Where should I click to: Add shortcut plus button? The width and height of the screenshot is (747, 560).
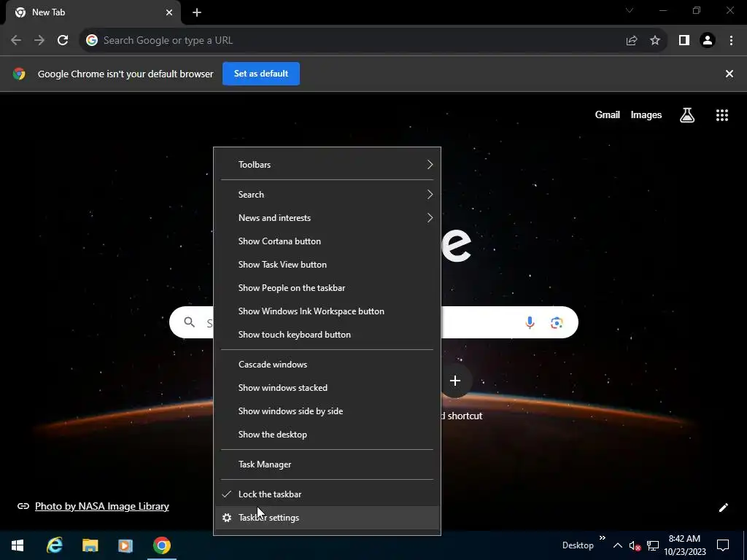(455, 381)
